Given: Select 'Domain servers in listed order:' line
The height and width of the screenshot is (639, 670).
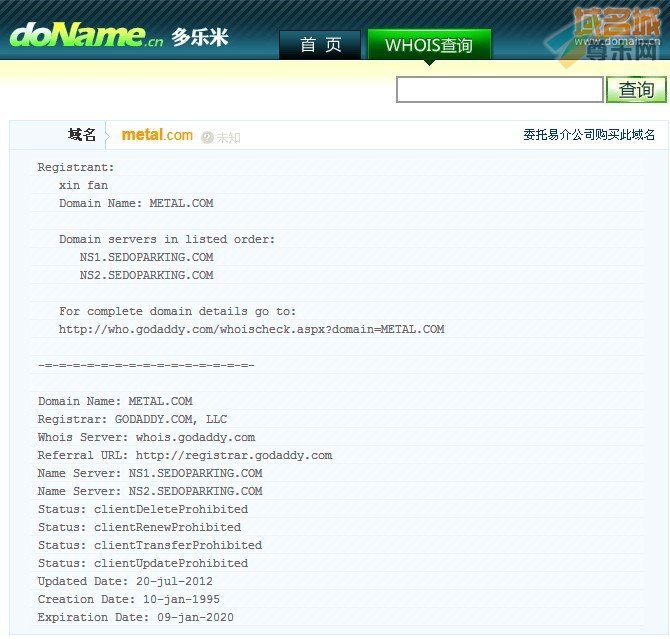Looking at the screenshot, I should 167,239.
